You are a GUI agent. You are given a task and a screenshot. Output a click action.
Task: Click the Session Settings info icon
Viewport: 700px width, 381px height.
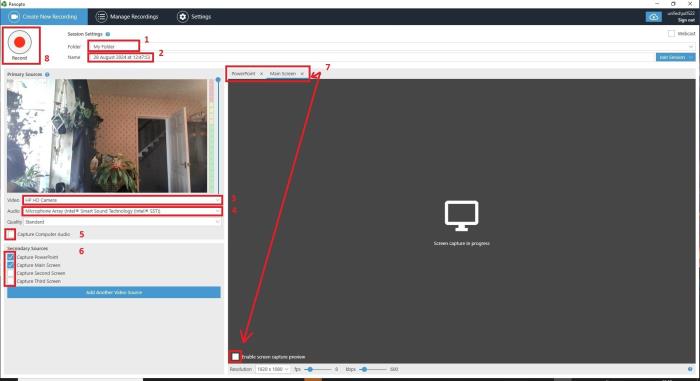[108, 34]
